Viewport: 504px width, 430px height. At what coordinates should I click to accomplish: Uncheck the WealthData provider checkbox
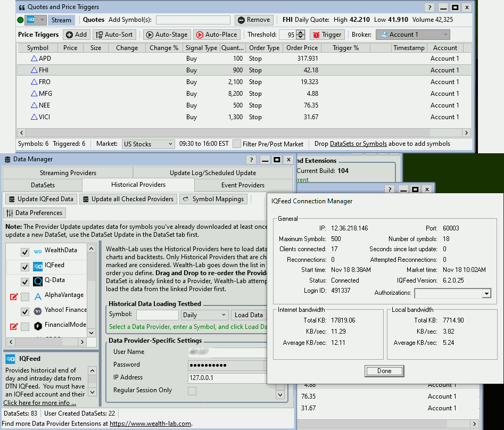24,252
